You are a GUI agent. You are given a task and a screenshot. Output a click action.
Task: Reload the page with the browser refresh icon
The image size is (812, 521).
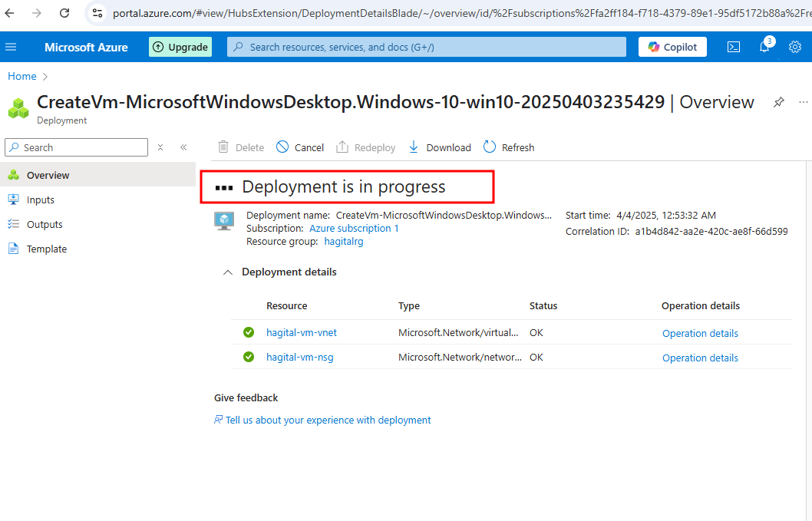tap(64, 13)
